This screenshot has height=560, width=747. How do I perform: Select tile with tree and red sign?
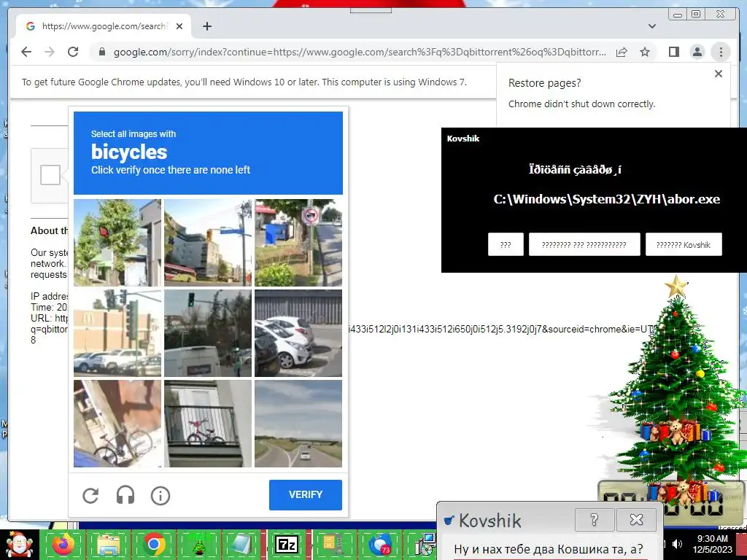coord(117,242)
